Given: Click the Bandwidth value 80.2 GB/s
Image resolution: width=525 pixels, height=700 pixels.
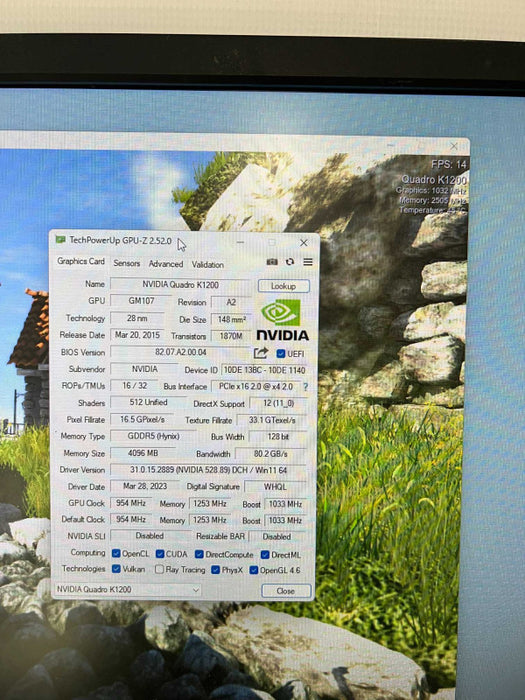Looking at the screenshot, I should pyautogui.click(x=271, y=454).
